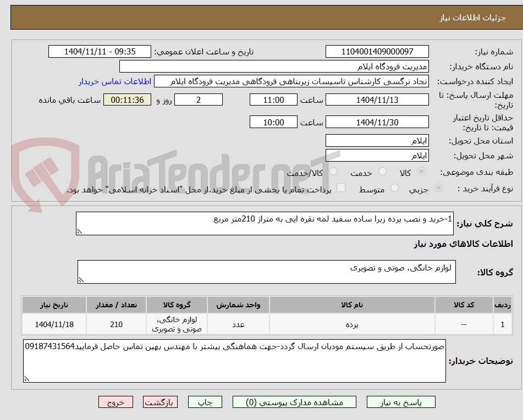Click the resize handle of goods group textarea

[81, 280]
